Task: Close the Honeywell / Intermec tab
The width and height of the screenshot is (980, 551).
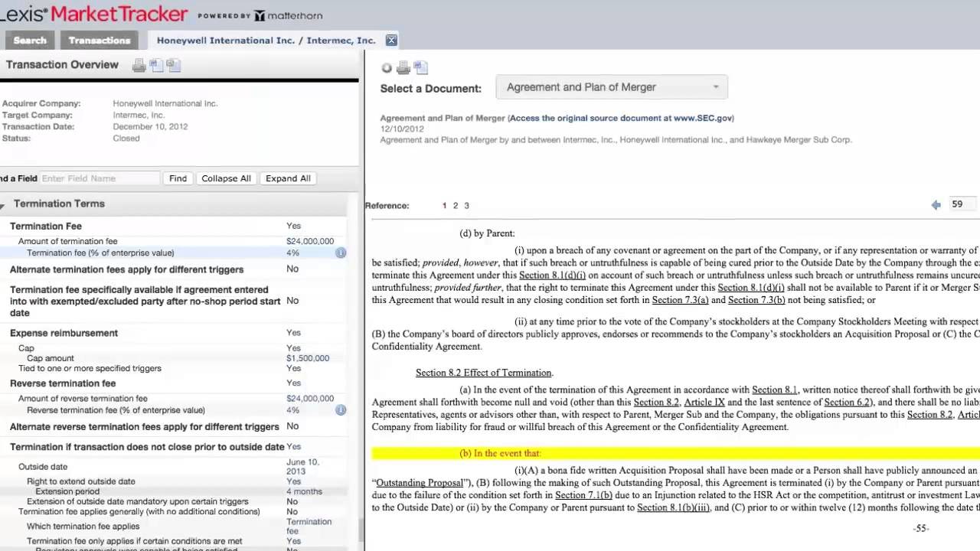Action: 391,41
